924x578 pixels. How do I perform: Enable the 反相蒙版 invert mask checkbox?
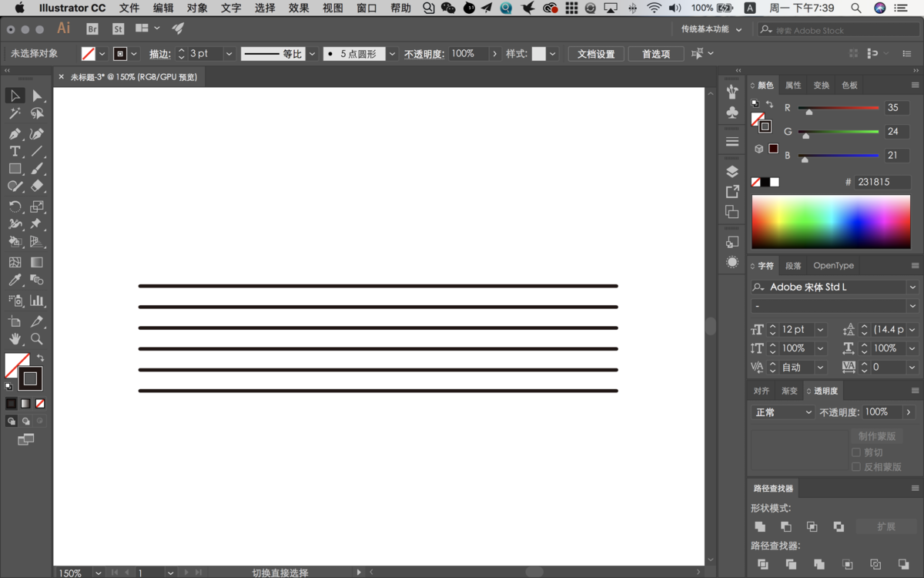click(856, 467)
